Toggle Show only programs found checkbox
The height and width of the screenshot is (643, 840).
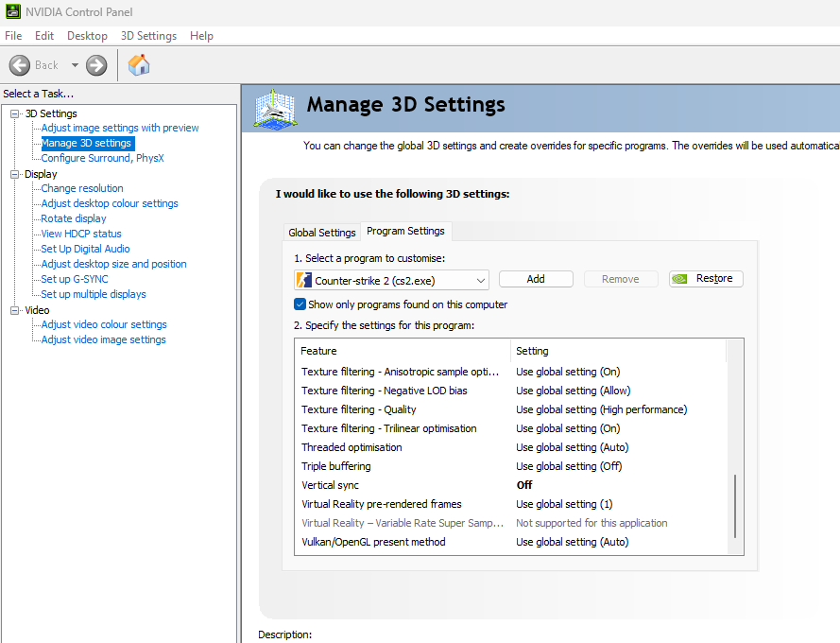point(300,304)
